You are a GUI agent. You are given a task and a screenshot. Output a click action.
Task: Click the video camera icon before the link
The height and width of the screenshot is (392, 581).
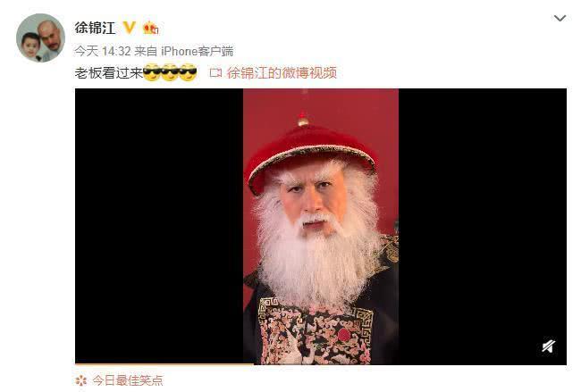click(x=215, y=72)
